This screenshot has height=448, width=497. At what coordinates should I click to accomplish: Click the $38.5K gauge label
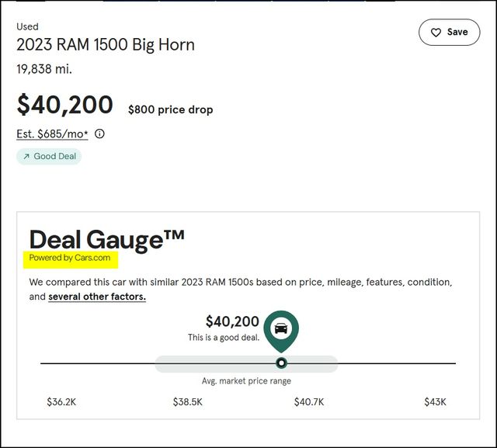tap(188, 402)
